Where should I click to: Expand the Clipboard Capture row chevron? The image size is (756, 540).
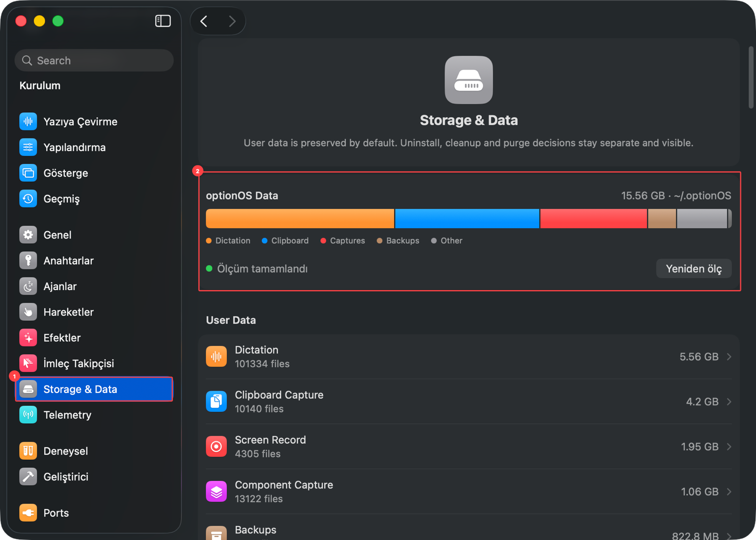[729, 402]
